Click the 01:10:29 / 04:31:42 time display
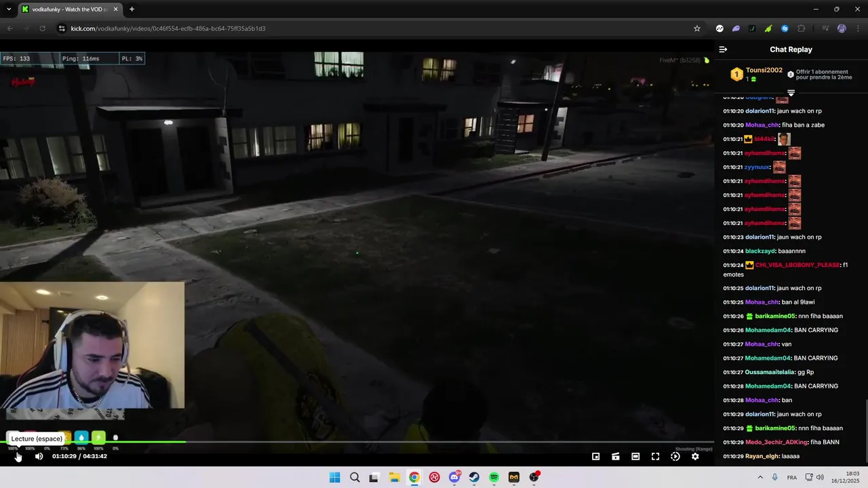This screenshot has height=488, width=868. point(79,456)
